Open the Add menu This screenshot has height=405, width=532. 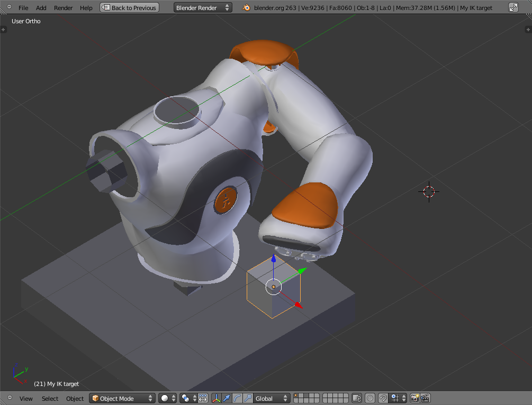41,8
